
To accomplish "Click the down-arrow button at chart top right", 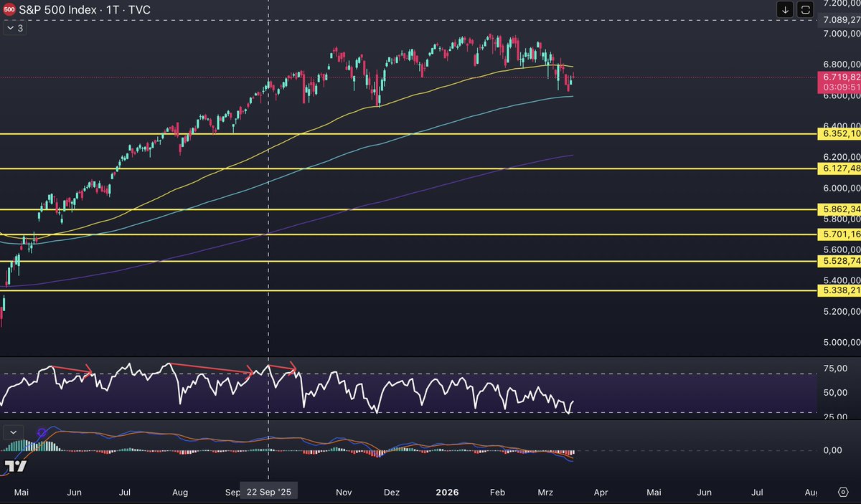I will (x=786, y=10).
